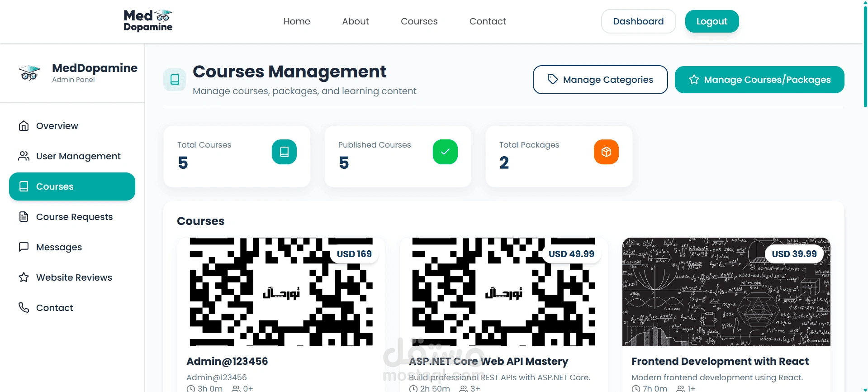
Task: Click the ASP.NET Core Web API Mastery title
Action: pos(489,361)
